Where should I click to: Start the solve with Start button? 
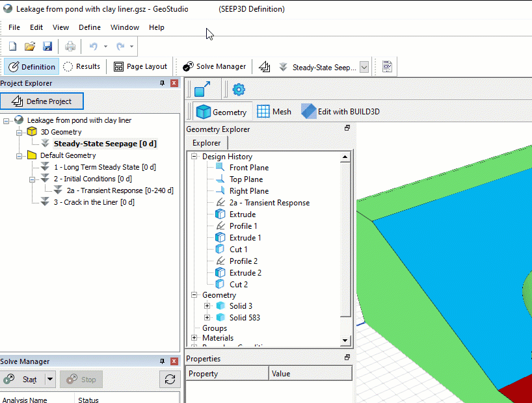pyautogui.click(x=22, y=379)
